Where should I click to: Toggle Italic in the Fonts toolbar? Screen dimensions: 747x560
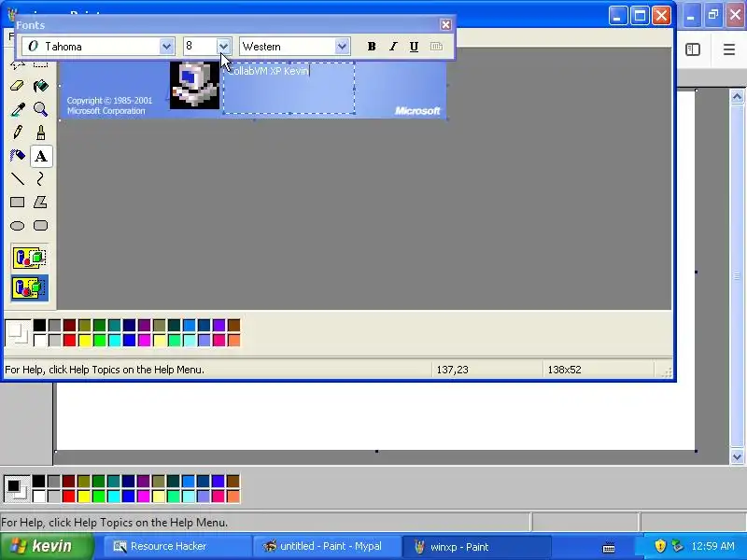point(393,47)
